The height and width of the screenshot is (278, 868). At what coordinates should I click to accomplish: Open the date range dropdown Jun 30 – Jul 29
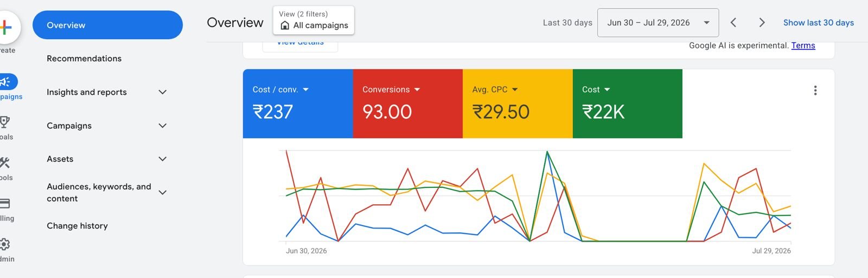point(658,22)
